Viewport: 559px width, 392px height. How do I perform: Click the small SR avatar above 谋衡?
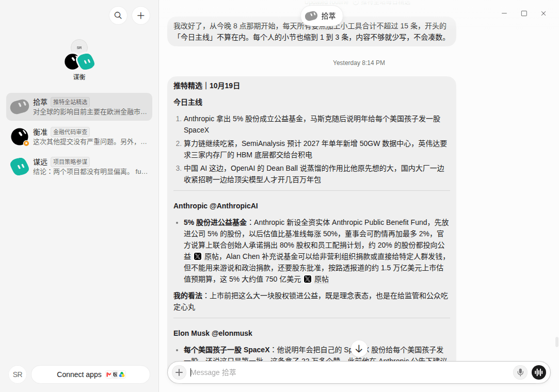tap(79, 47)
